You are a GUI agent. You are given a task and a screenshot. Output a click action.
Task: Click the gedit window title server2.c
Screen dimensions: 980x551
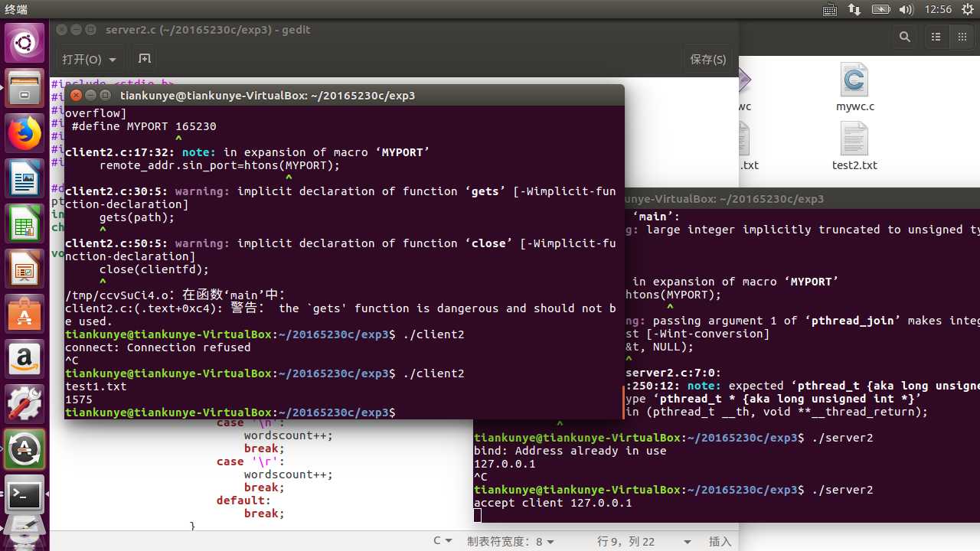click(208, 30)
